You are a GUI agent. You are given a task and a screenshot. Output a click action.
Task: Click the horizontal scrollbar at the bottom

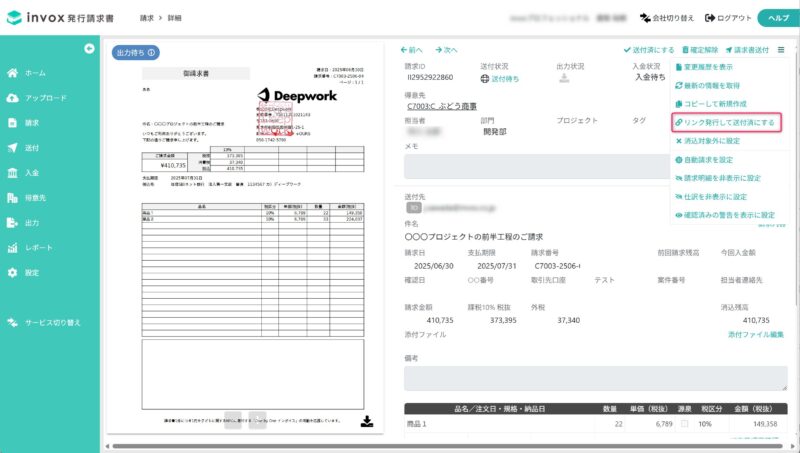[x=447, y=446]
